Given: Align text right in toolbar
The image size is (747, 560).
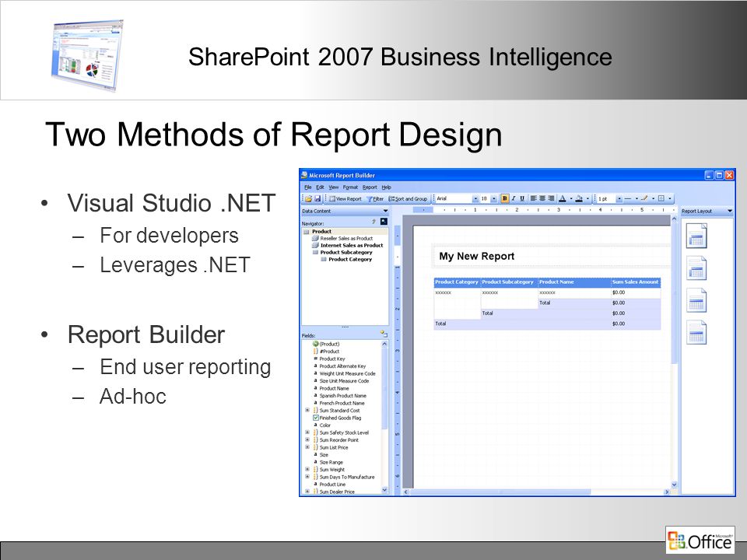Looking at the screenshot, I should [551, 198].
